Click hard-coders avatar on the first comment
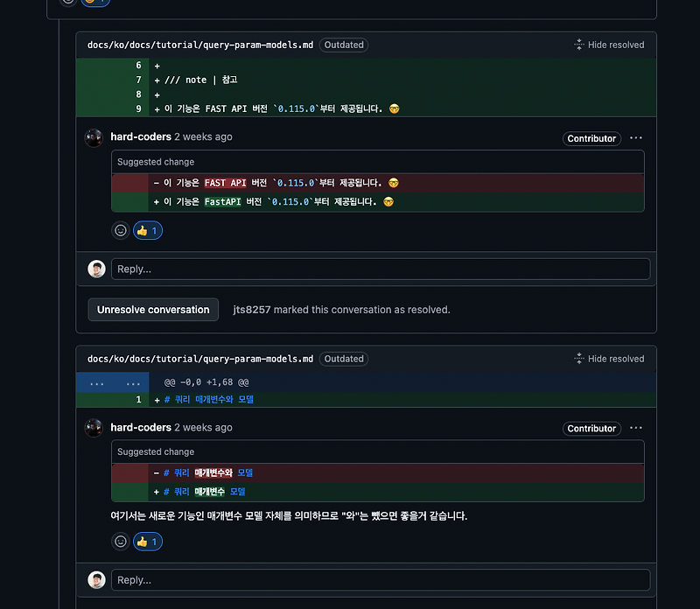Viewport: 700px width, 609px height. pos(94,137)
